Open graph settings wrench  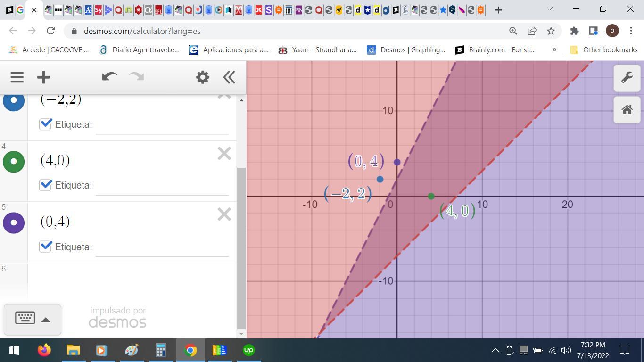[627, 78]
